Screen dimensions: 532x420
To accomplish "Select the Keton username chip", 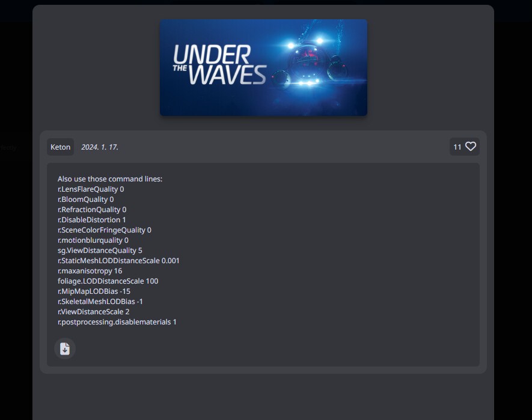I will coord(60,147).
